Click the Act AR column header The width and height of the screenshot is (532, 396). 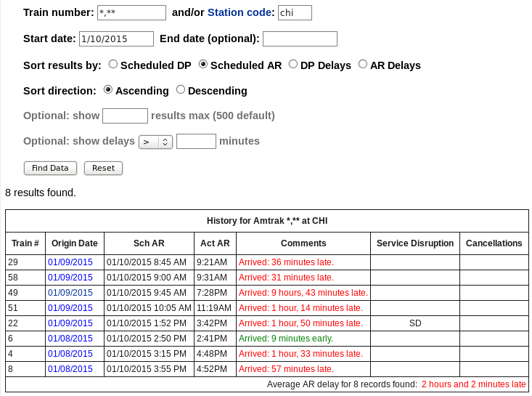(215, 243)
